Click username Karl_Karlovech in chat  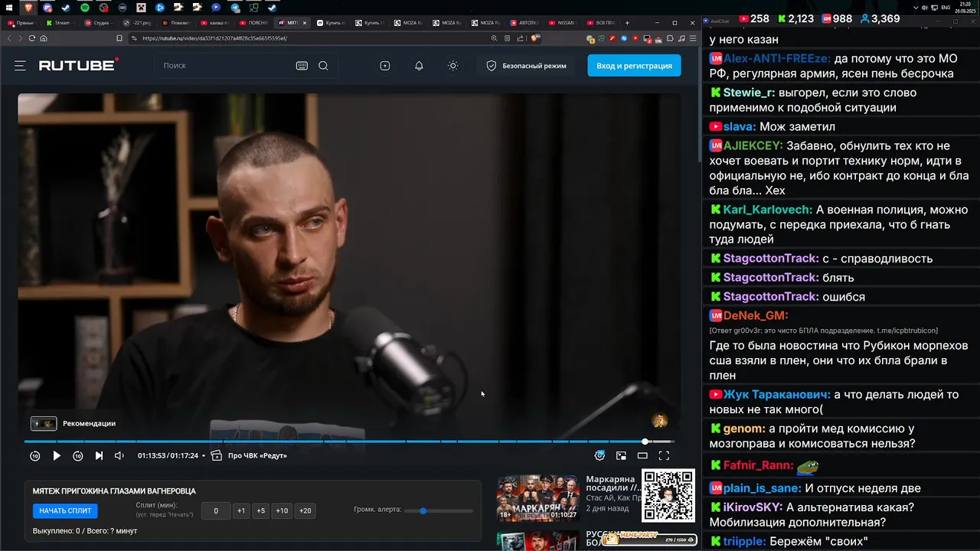(x=767, y=210)
